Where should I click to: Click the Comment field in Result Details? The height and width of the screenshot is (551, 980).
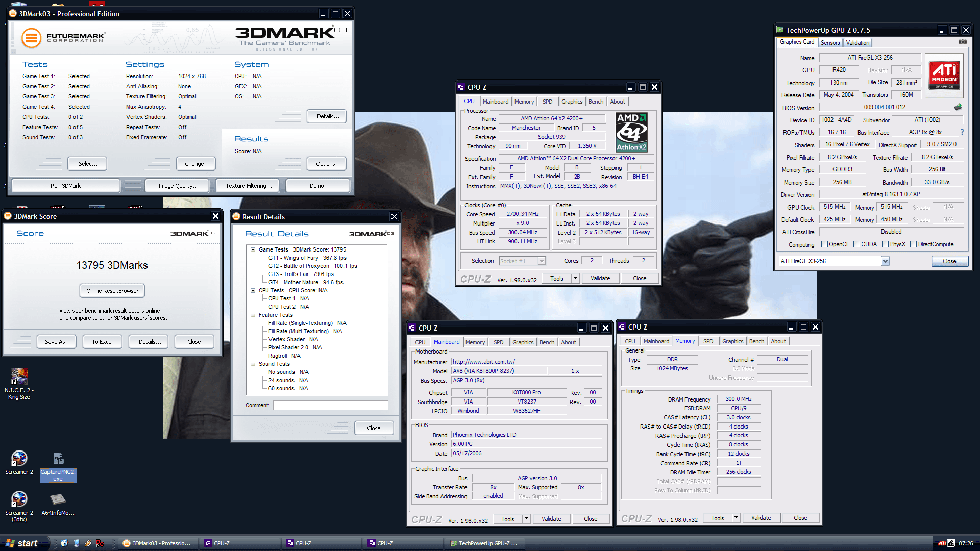tap(330, 405)
